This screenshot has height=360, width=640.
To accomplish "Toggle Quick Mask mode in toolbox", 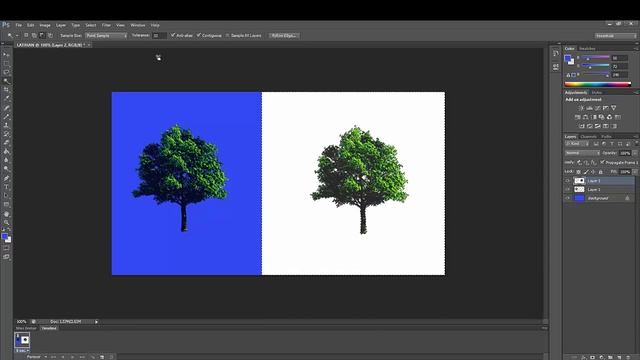I will click(6, 248).
